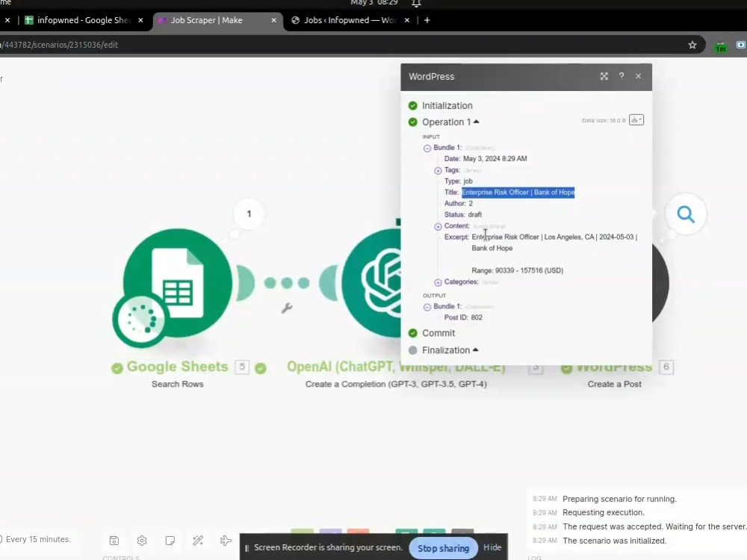Expand the Content long string

click(x=438, y=226)
